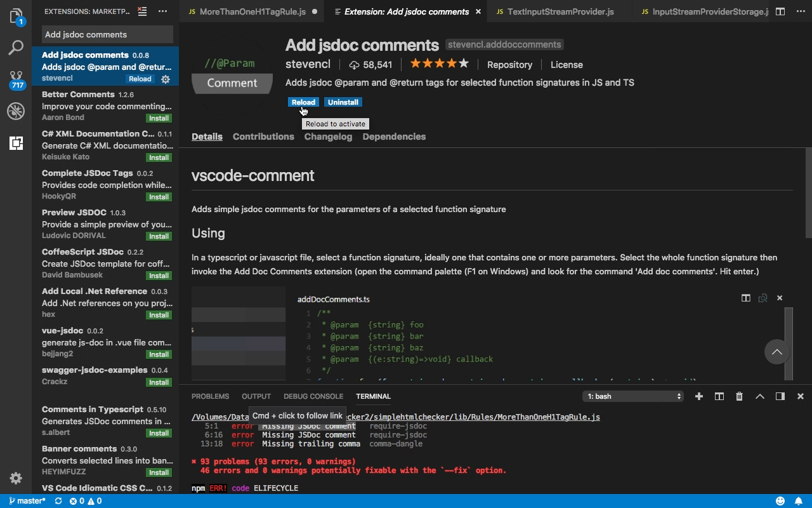Clear extensions search results icon
Image resolution: width=812 pixels, height=508 pixels.
143,11
